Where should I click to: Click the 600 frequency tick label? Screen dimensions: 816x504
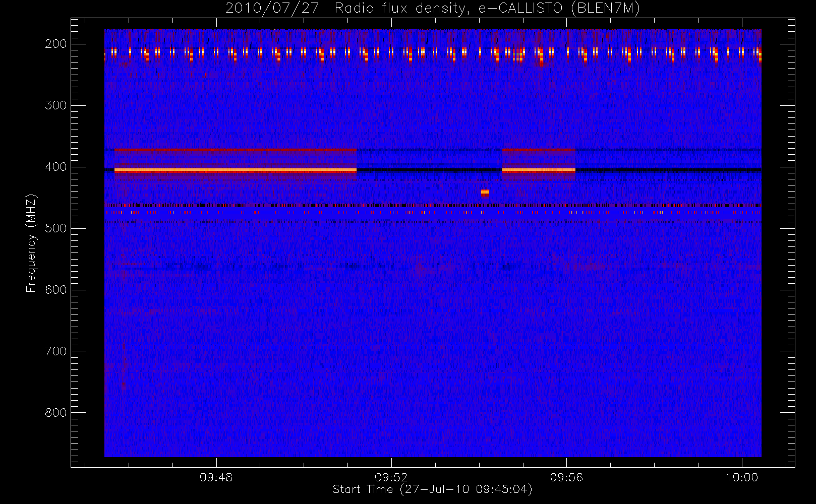click(56, 290)
